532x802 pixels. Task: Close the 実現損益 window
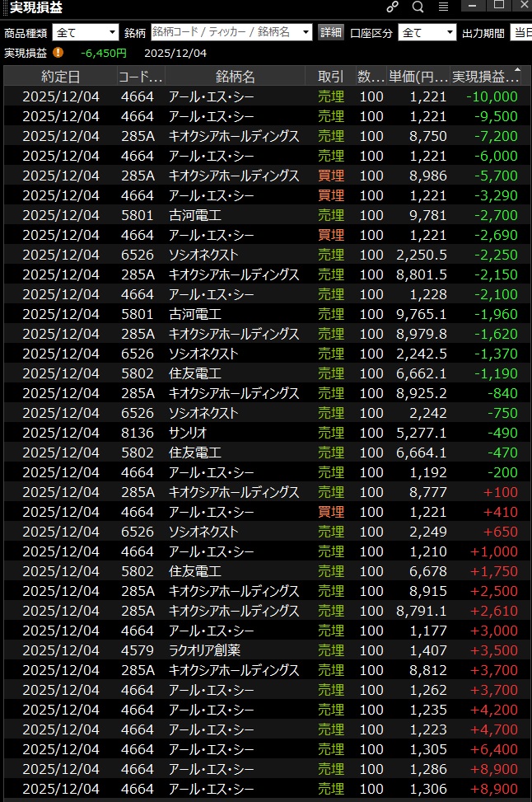pos(522,7)
